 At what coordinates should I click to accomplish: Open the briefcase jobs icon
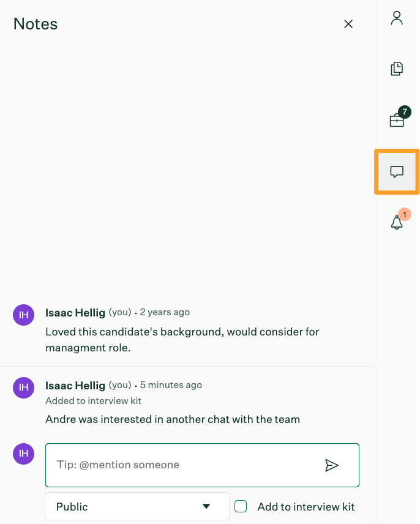click(x=397, y=121)
